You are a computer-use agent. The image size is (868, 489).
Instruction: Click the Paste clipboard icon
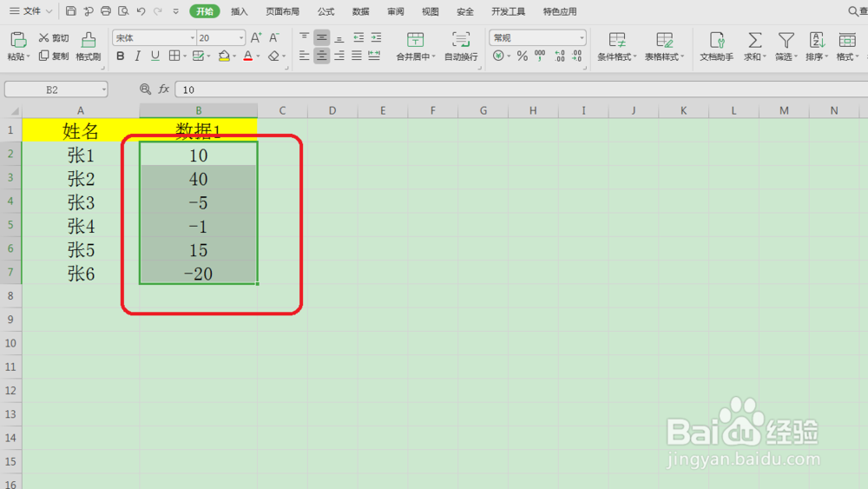coord(17,41)
